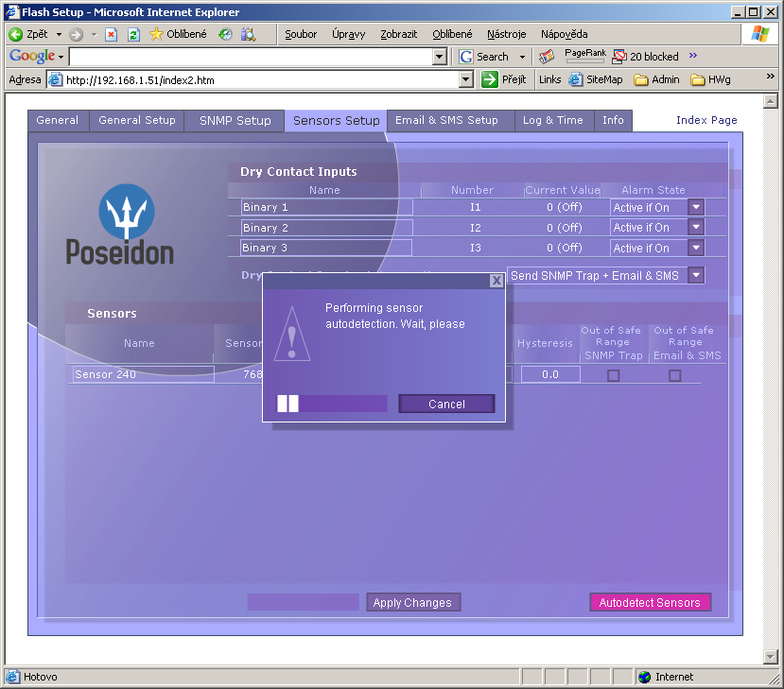Click the Zpět back arrow icon

tap(16, 34)
